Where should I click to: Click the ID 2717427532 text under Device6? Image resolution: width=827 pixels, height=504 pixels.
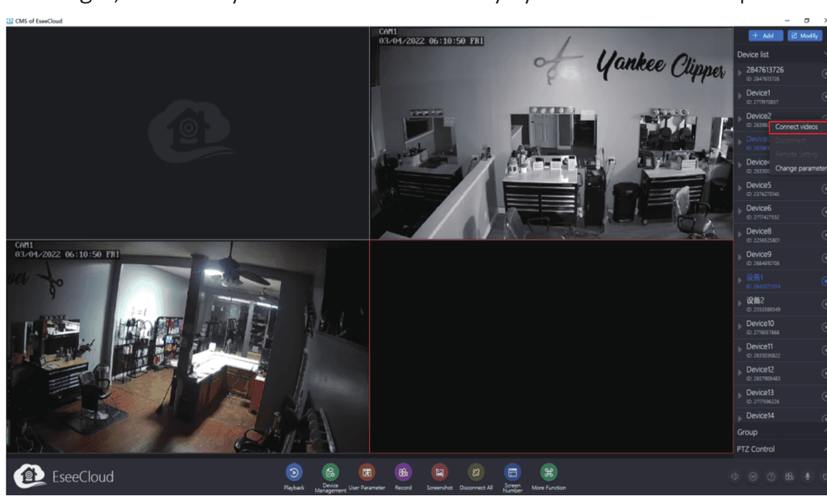[x=762, y=217]
